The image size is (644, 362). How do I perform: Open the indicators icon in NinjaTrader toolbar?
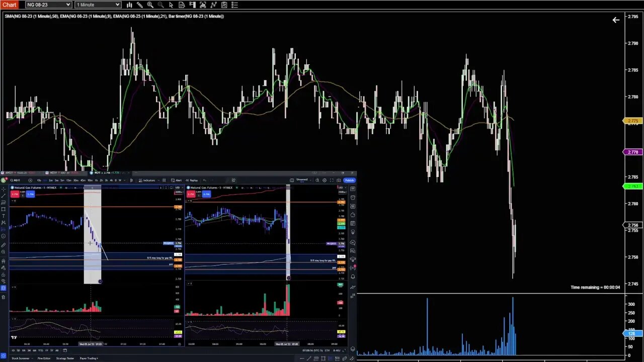(213, 5)
